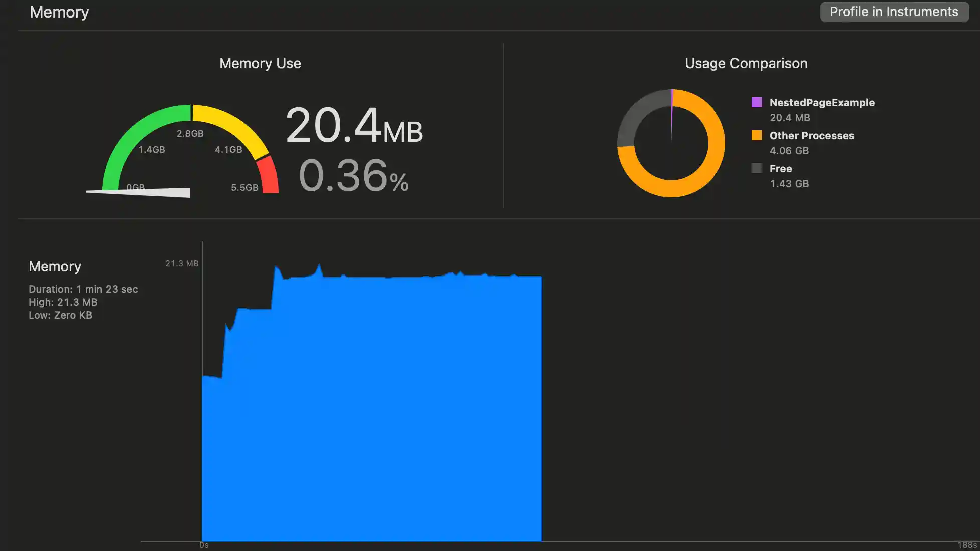The image size is (980, 551).
Task: Click the orange Other Processes legend swatch
Action: coord(757,136)
